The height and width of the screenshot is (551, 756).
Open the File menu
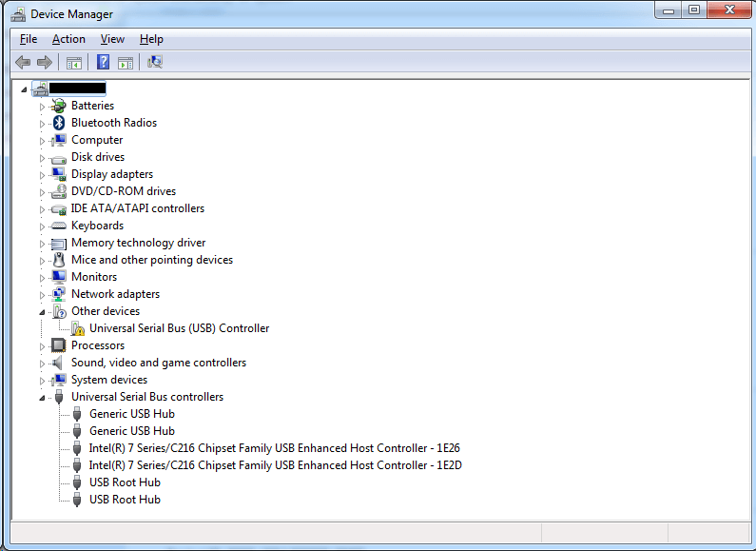coord(29,39)
